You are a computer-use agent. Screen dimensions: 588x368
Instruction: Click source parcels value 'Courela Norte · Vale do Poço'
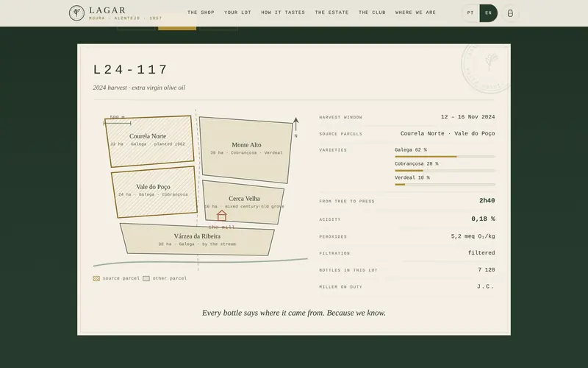(448, 134)
